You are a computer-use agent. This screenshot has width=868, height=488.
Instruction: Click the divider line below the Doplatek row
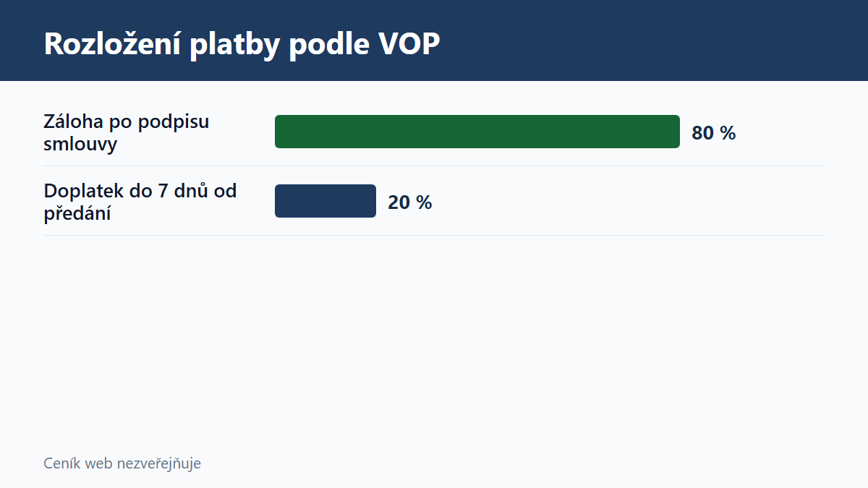click(434, 235)
